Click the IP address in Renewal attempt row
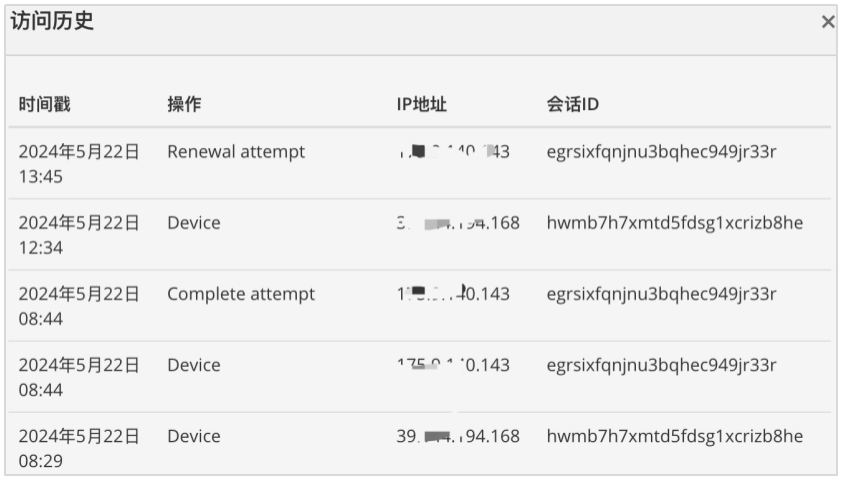842x480 pixels. [453, 152]
